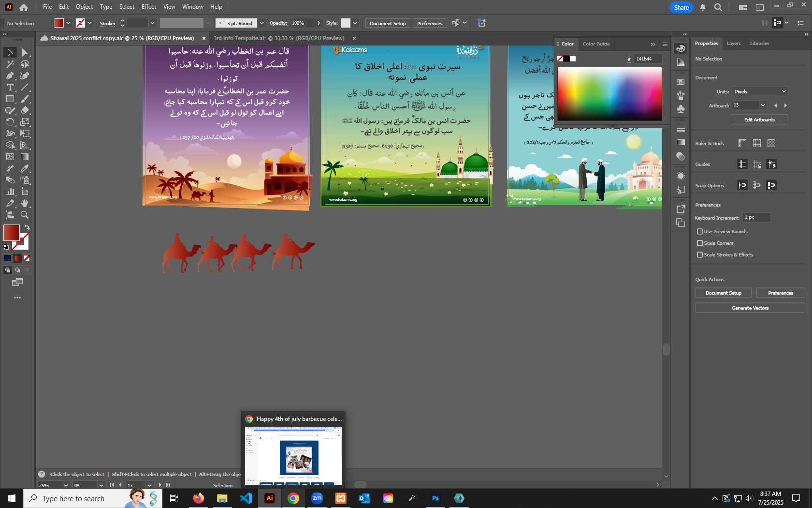Select the Mesh tool

tap(10, 157)
